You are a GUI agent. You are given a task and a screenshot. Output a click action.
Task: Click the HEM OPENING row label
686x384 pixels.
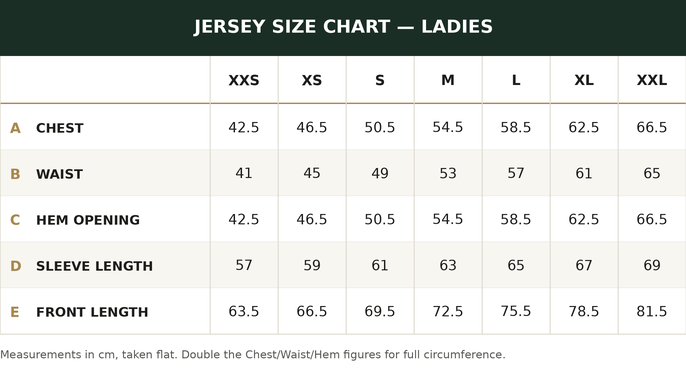click(88, 220)
